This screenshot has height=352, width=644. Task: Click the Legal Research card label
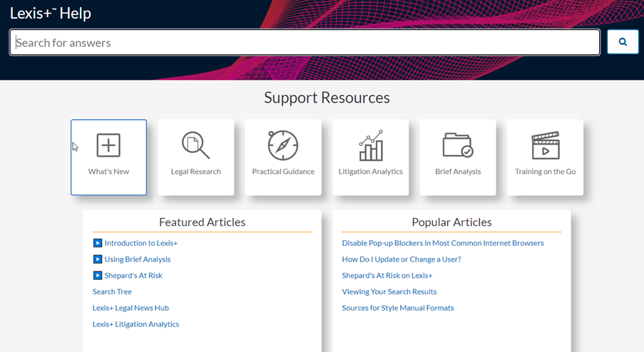196,172
